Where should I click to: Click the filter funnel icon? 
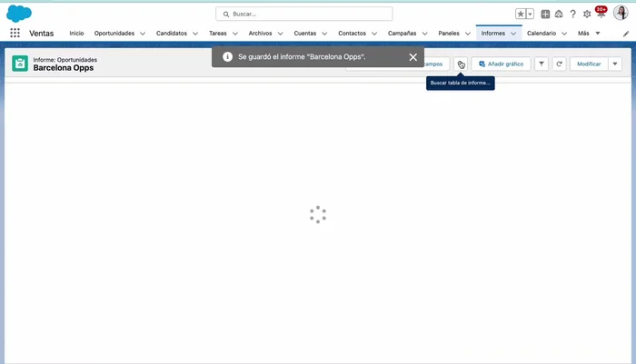click(541, 64)
